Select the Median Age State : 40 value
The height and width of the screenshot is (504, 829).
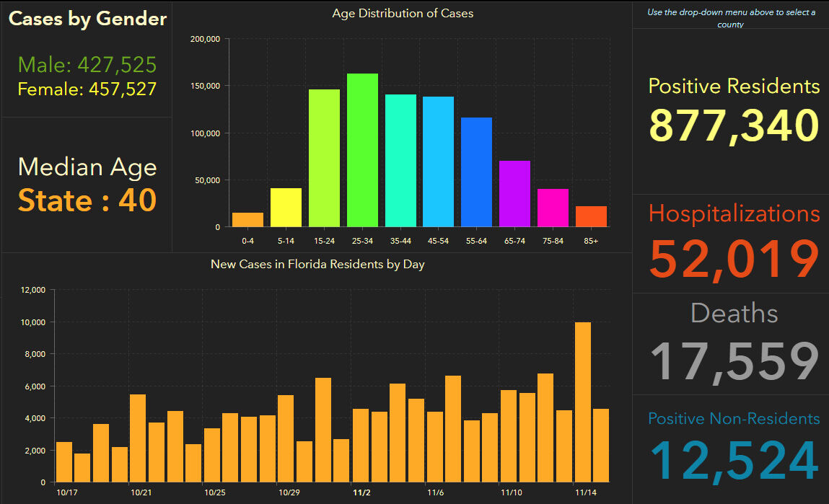(x=87, y=200)
